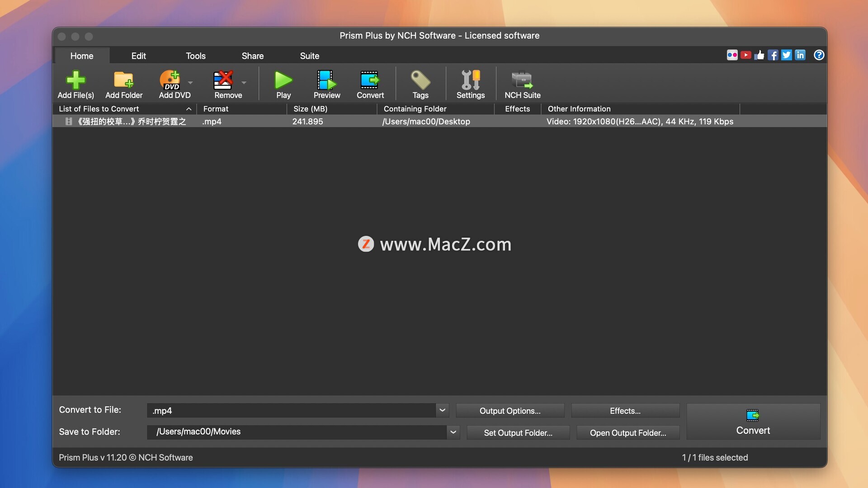The height and width of the screenshot is (488, 868).
Task: Expand the Save to Folder dropdown arrow
Action: [x=453, y=432]
